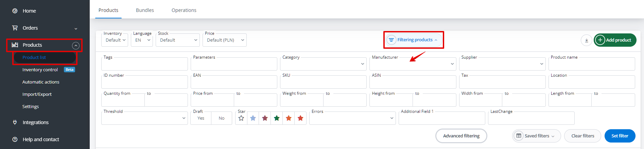
Task: Open the Errors dropdown
Action: tap(352, 118)
